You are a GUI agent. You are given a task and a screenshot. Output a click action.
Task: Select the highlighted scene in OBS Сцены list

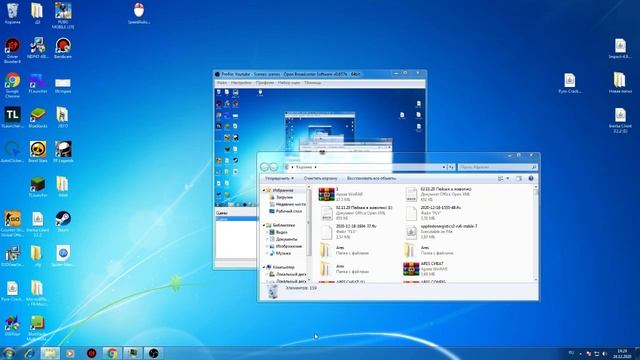pyautogui.click(x=236, y=219)
